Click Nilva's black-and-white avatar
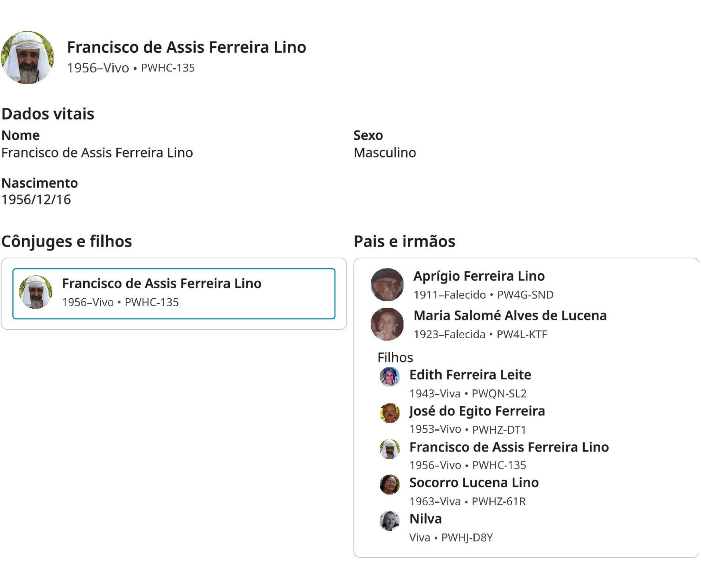The image size is (701, 588). click(x=390, y=521)
